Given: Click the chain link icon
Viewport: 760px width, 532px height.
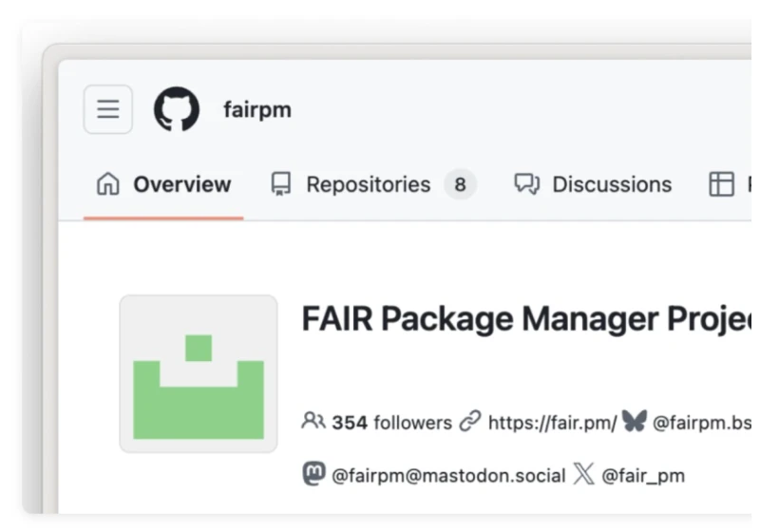Looking at the screenshot, I should coord(470,421).
